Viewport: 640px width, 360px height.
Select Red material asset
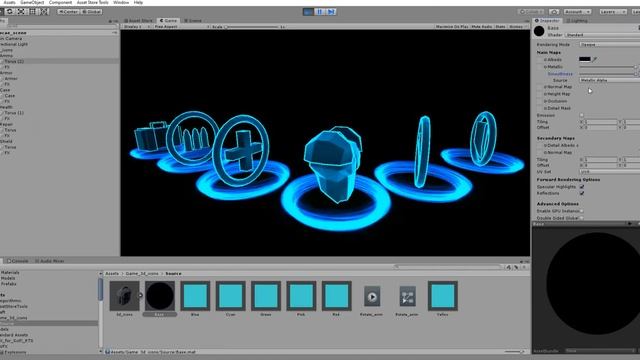tap(336, 296)
